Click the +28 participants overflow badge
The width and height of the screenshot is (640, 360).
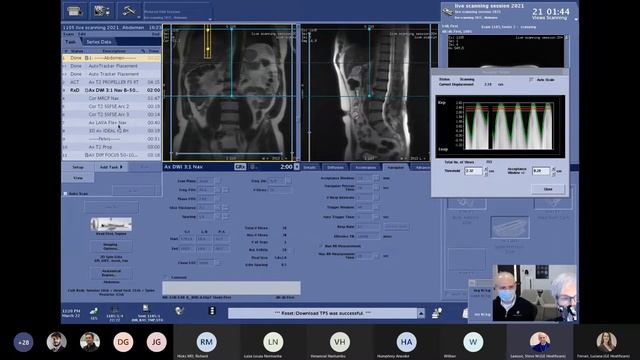(x=23, y=342)
